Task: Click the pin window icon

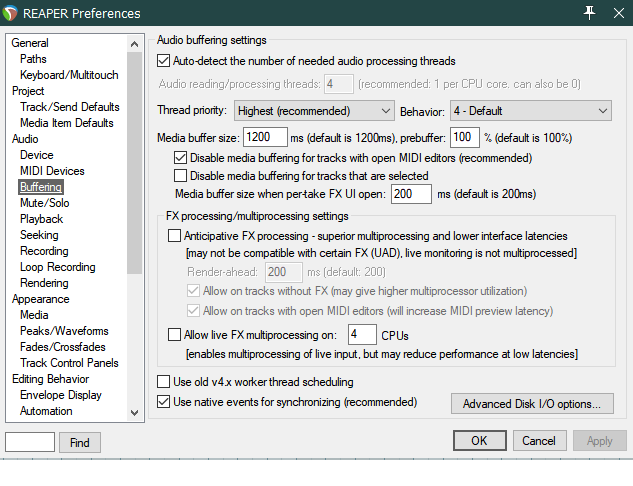Action: pyautogui.click(x=589, y=13)
